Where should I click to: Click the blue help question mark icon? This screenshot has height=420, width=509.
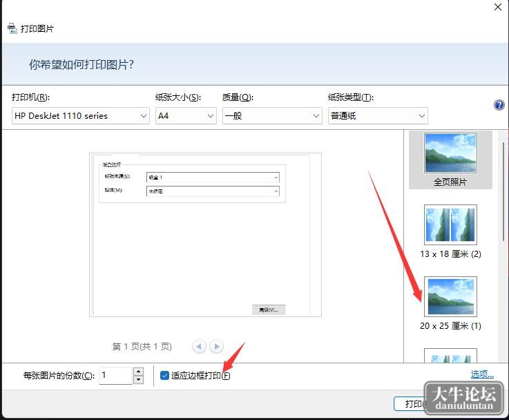(499, 105)
